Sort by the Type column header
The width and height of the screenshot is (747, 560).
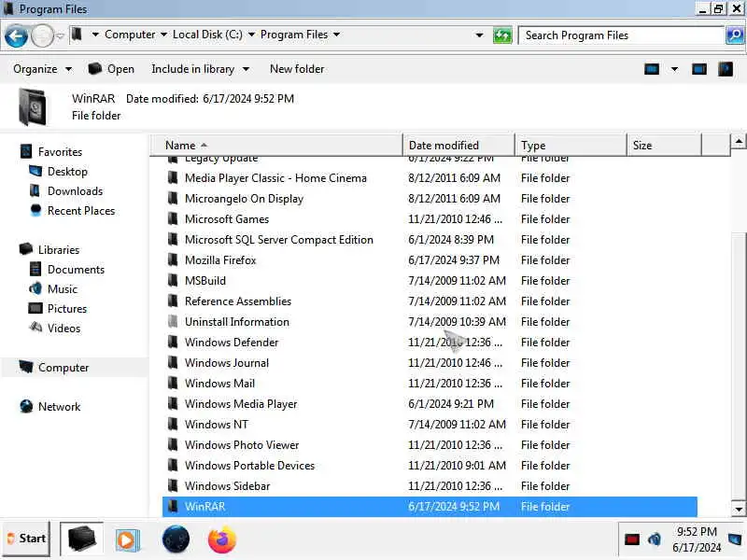(x=571, y=146)
